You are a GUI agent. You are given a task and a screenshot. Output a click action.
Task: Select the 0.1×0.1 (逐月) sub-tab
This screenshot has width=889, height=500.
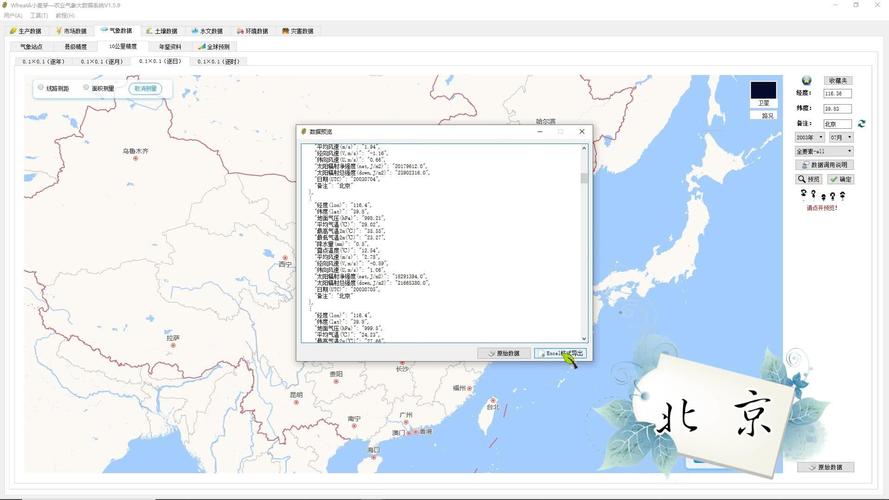coord(101,61)
